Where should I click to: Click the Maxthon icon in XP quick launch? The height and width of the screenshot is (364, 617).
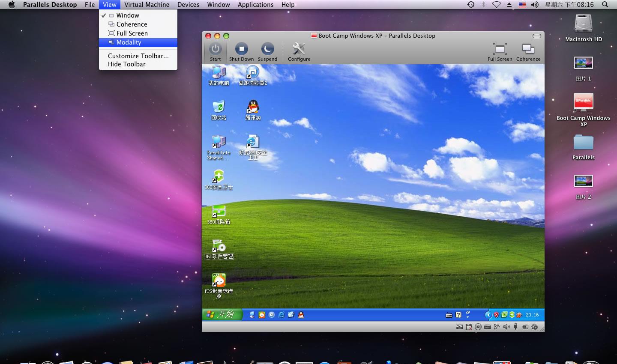click(x=271, y=315)
